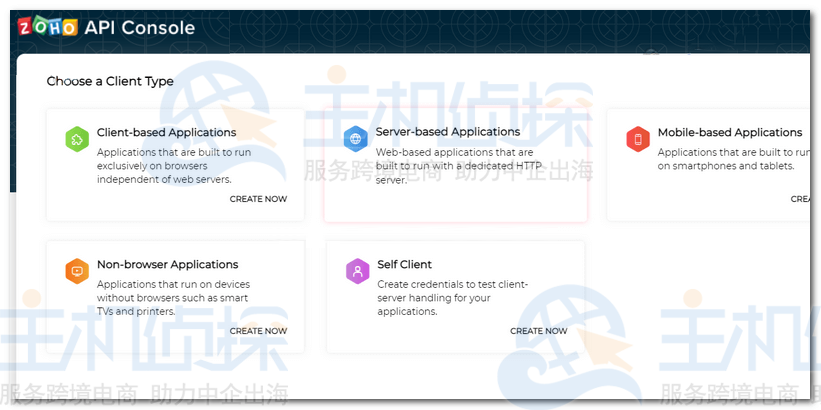Select the Self Client title
Viewport: 821px width, 410px height.
(404, 265)
